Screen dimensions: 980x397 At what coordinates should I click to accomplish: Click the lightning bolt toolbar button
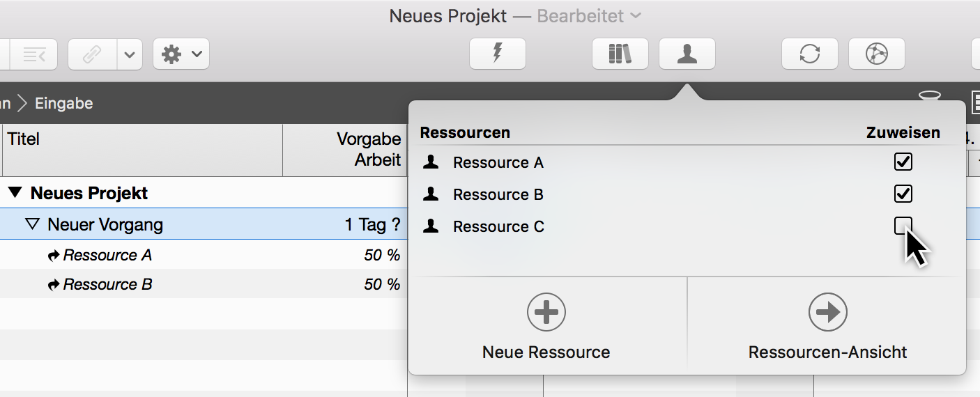(497, 54)
